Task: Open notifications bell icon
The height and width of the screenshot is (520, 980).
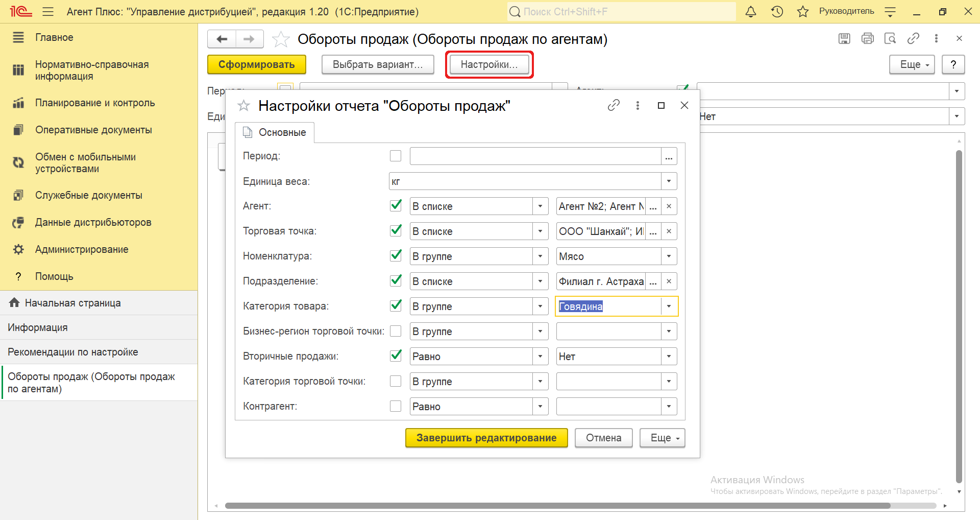Action: 750,11
